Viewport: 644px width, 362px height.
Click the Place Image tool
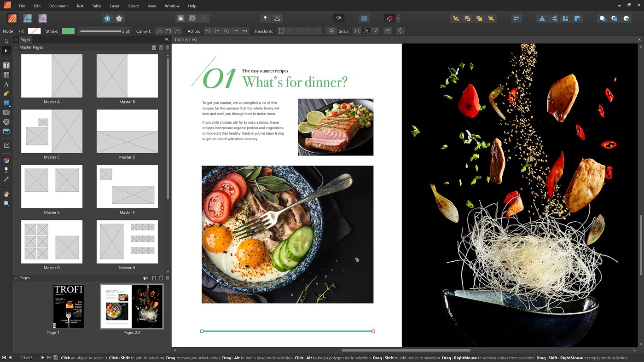pos(6,131)
